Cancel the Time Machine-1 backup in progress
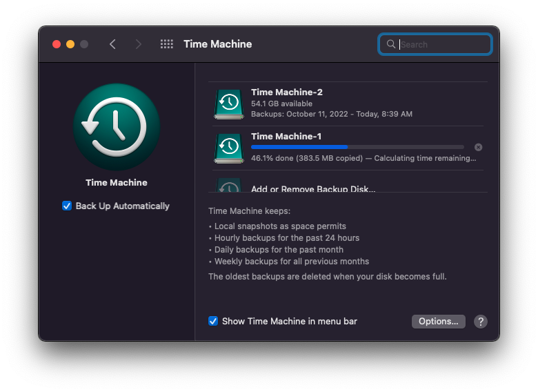Screen dimensions: 538x392 pyautogui.click(x=478, y=147)
